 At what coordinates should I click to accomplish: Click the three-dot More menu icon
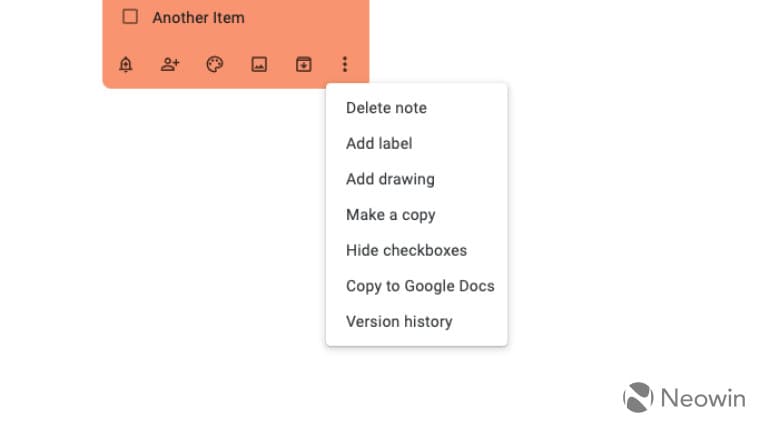(345, 64)
